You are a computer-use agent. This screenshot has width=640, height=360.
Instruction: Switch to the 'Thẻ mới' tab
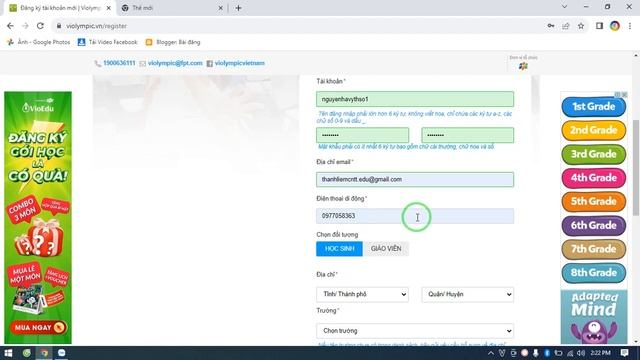171,8
